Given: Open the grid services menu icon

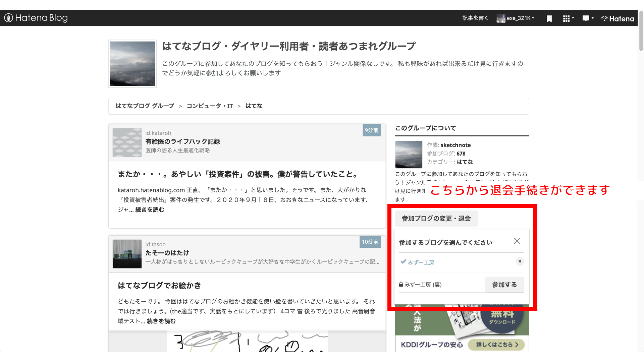Looking at the screenshot, I should [x=568, y=19].
